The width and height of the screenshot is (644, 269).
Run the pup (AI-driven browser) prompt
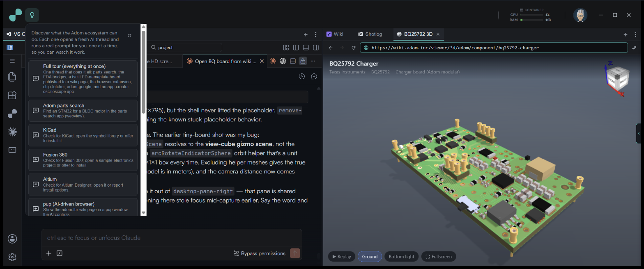(83, 207)
